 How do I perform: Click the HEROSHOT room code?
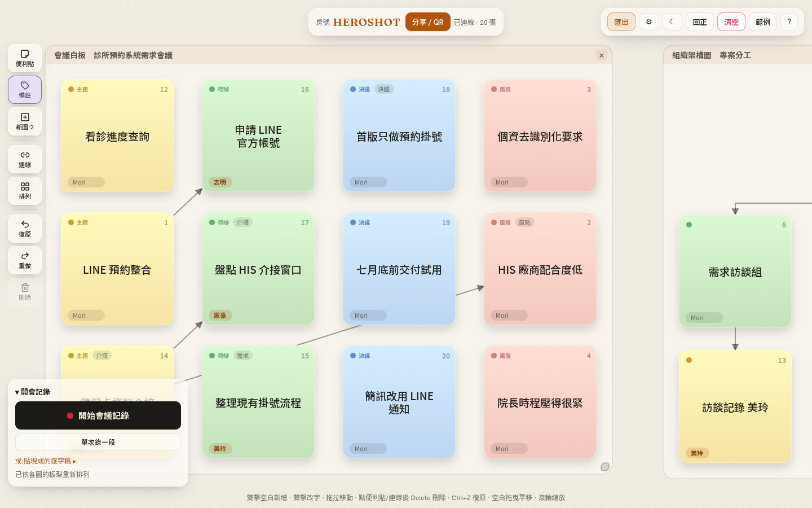367,22
